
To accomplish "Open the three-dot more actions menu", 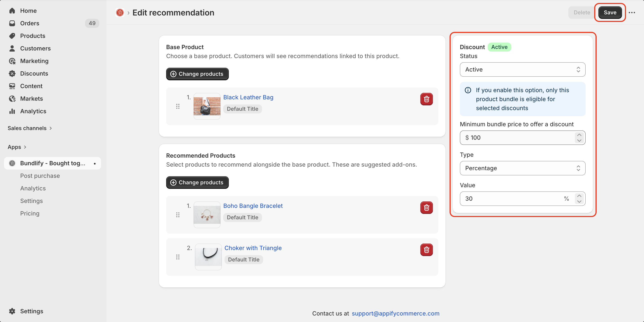I will (632, 13).
